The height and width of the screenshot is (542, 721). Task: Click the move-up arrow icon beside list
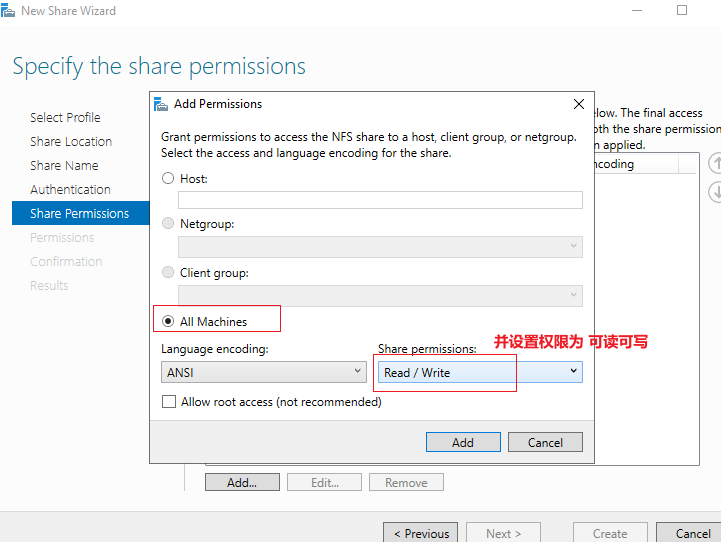[715, 163]
